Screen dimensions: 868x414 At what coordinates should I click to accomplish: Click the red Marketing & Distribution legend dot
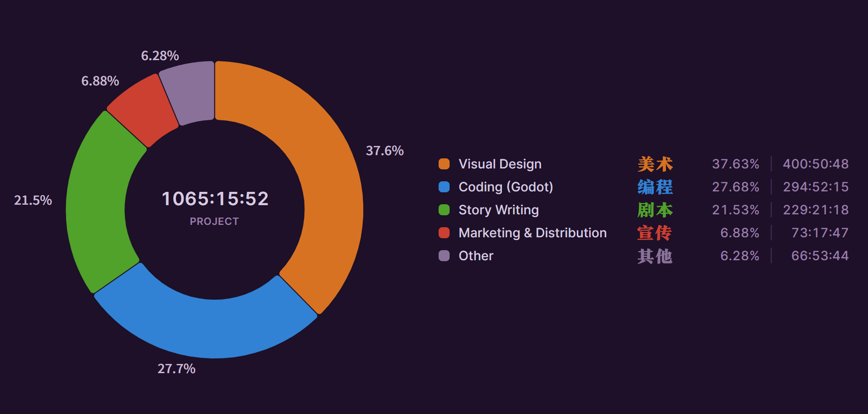pyautogui.click(x=444, y=233)
